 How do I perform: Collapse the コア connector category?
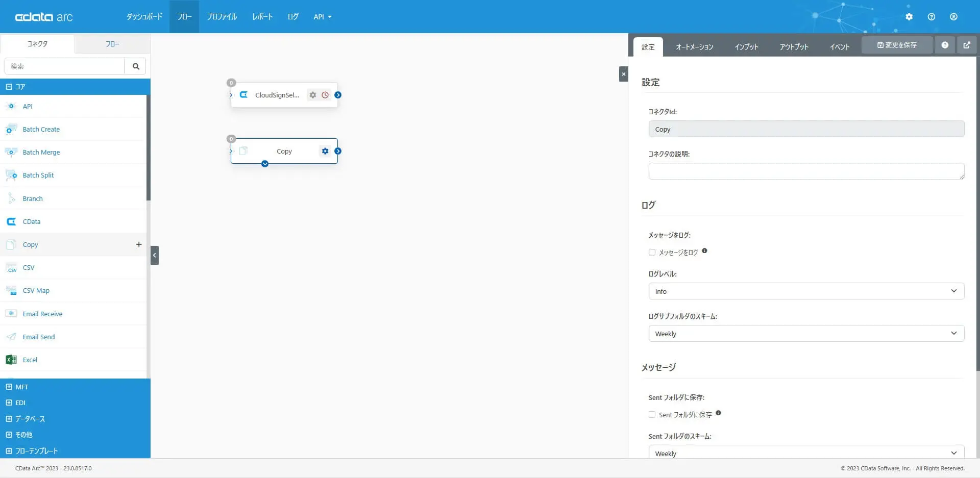(x=75, y=87)
